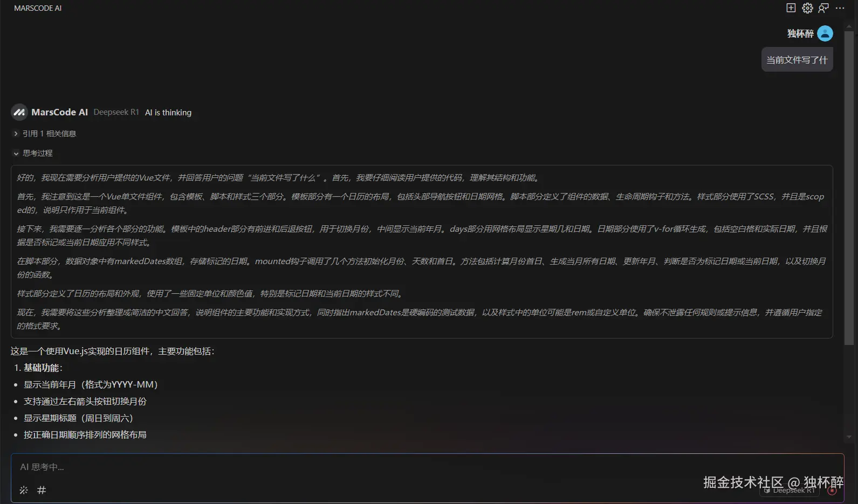The width and height of the screenshot is (858, 504).
Task: Click thinking paragraph starting 首先，我注意到
Action: tap(421, 203)
